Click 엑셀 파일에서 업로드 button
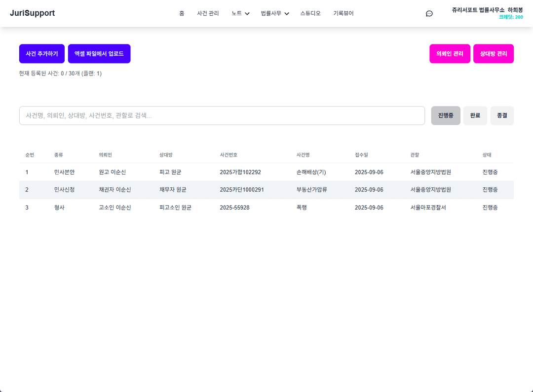Screen dimensions: 533x392 coord(99,54)
